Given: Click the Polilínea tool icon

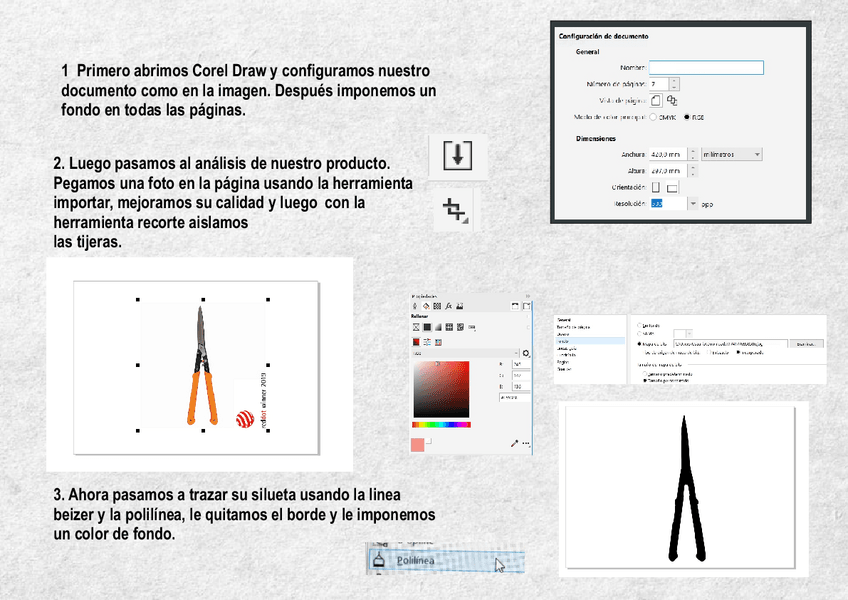Looking at the screenshot, I should point(379,560).
